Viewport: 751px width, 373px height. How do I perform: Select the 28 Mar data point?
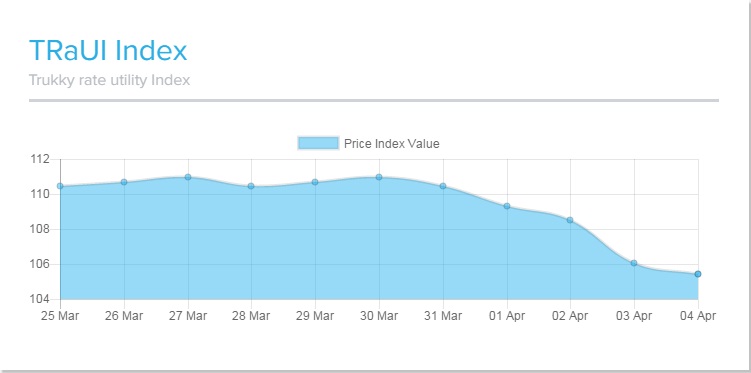point(251,186)
